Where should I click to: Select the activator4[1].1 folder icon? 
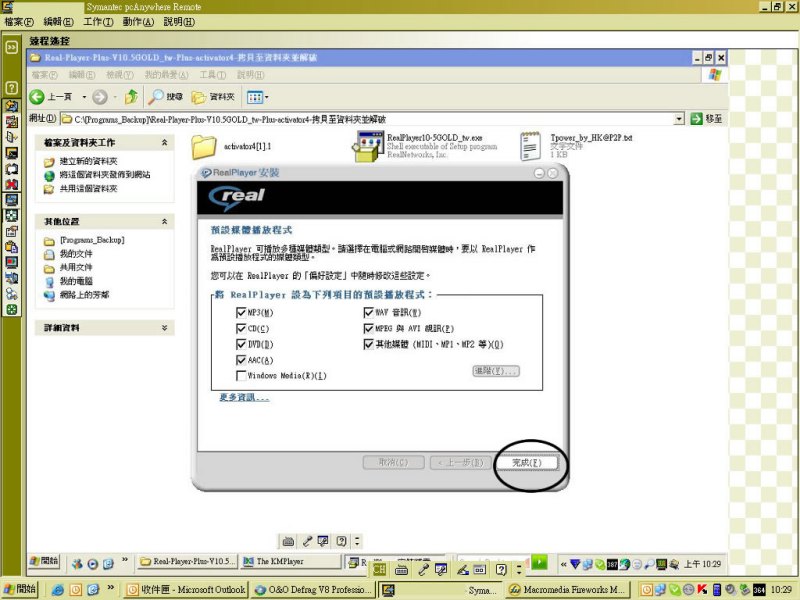point(204,147)
